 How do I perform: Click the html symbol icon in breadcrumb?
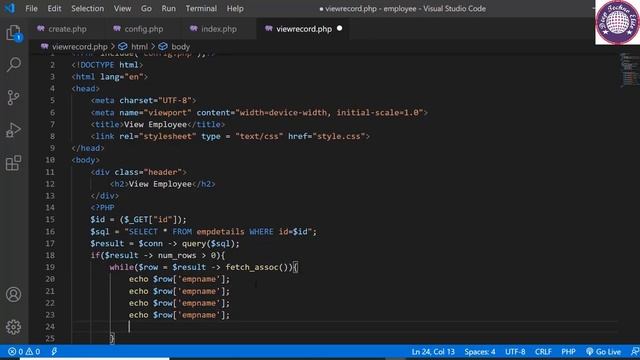(x=122, y=47)
